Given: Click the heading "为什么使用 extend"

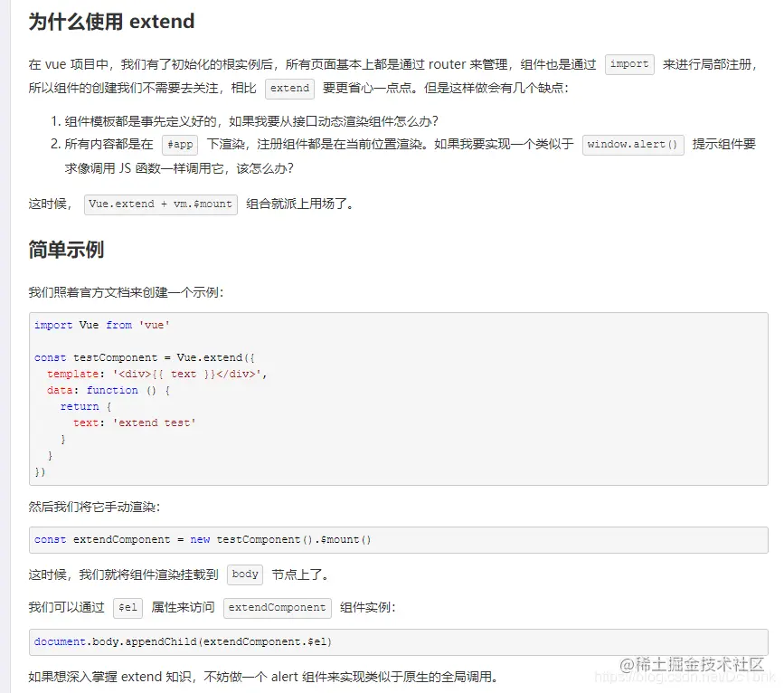Looking at the screenshot, I should coord(111,22).
